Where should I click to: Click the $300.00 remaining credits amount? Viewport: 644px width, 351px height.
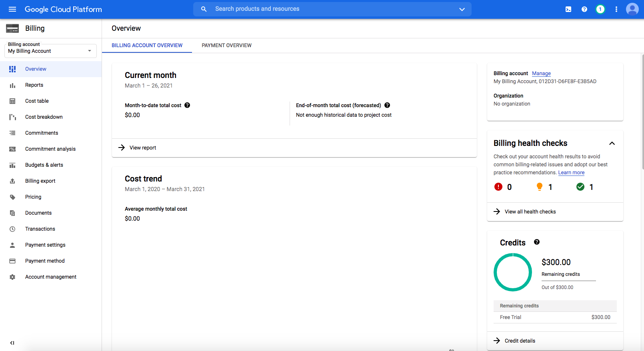coord(556,262)
